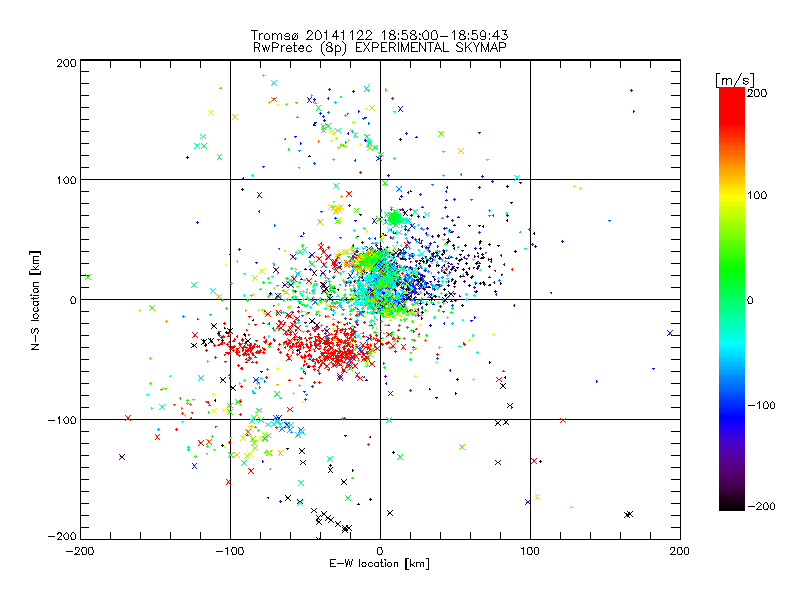800x600 pixels.
Task: Click the x-axis tick label '-200'
Action: 81,551
